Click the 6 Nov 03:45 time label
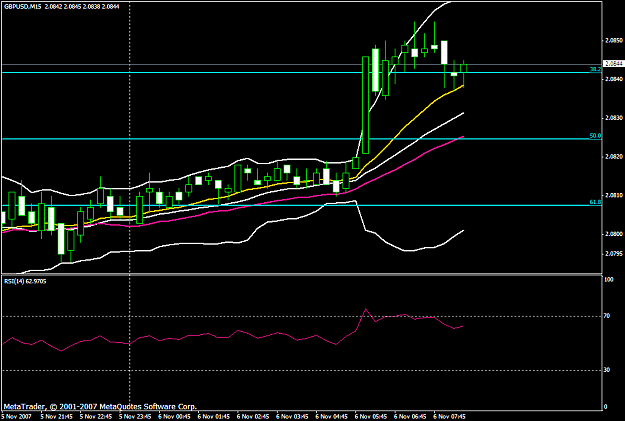The height and width of the screenshot is (421, 625). 293,416
